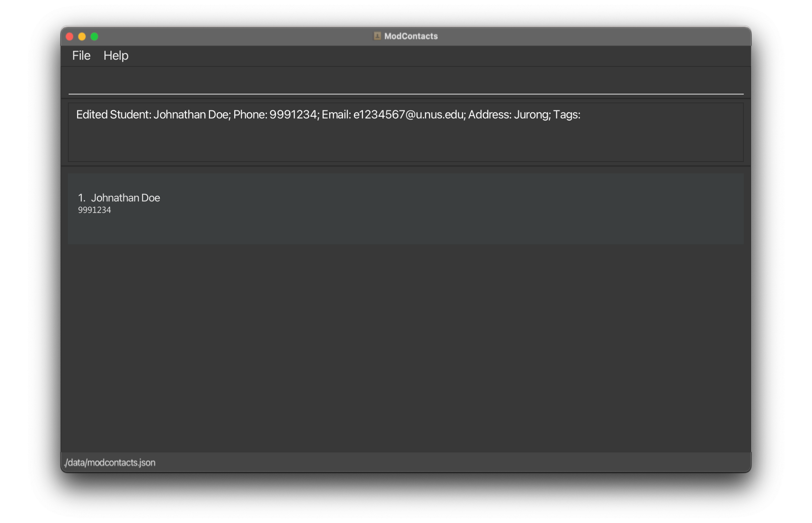
Task: Click name Johnathan Doe in result message
Action: (x=191, y=115)
